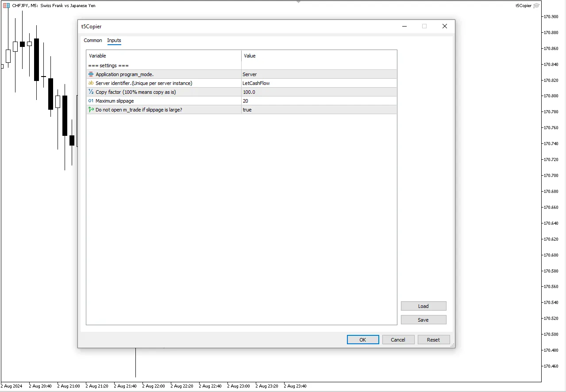Click the 't5Copier' label on the chart
The width and height of the screenshot is (566, 392).
pyautogui.click(x=524, y=6)
